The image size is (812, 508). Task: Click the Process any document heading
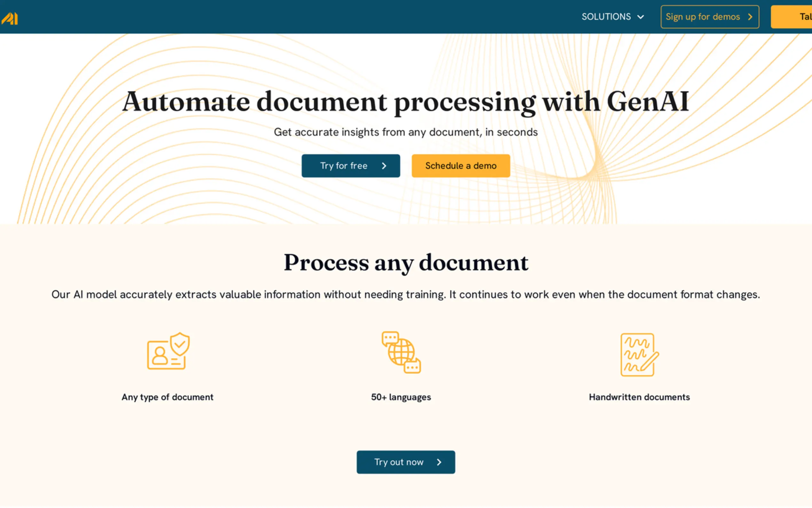pos(406,262)
